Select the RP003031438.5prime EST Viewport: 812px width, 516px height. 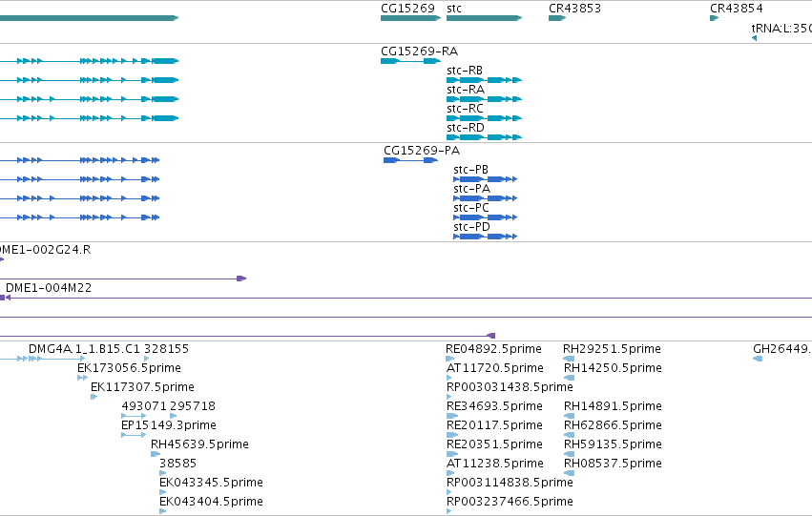[448, 397]
